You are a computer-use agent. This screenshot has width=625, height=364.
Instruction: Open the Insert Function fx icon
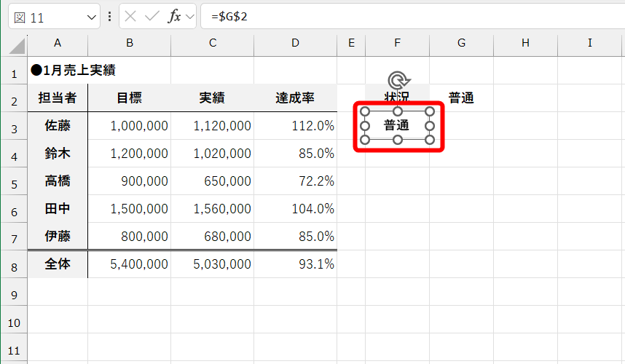(175, 16)
